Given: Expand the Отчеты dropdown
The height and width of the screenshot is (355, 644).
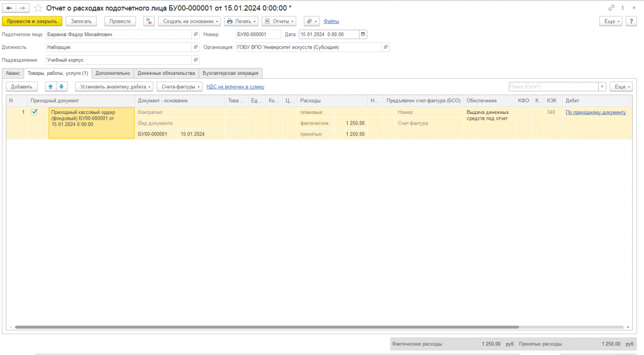Looking at the screenshot, I should click(x=279, y=21).
